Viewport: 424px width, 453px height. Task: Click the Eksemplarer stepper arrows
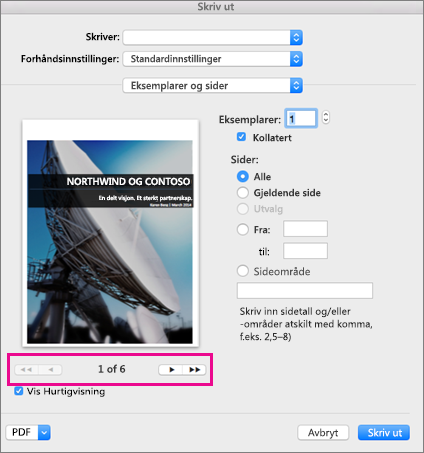326,117
